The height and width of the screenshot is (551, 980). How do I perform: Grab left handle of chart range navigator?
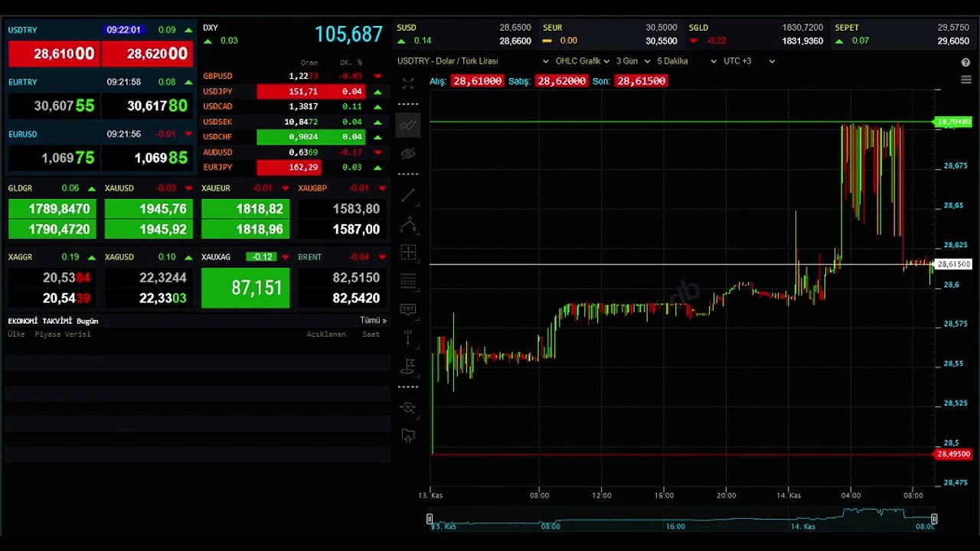point(430,520)
